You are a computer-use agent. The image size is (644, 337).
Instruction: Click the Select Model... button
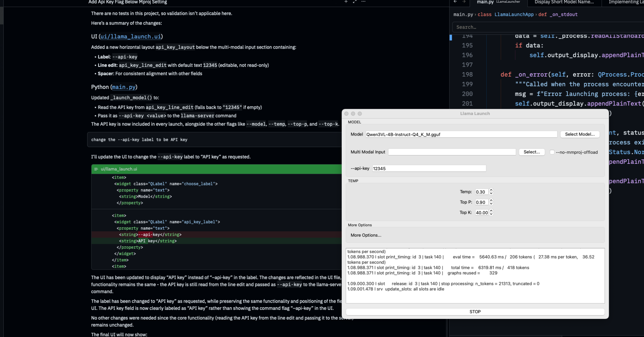coord(580,134)
